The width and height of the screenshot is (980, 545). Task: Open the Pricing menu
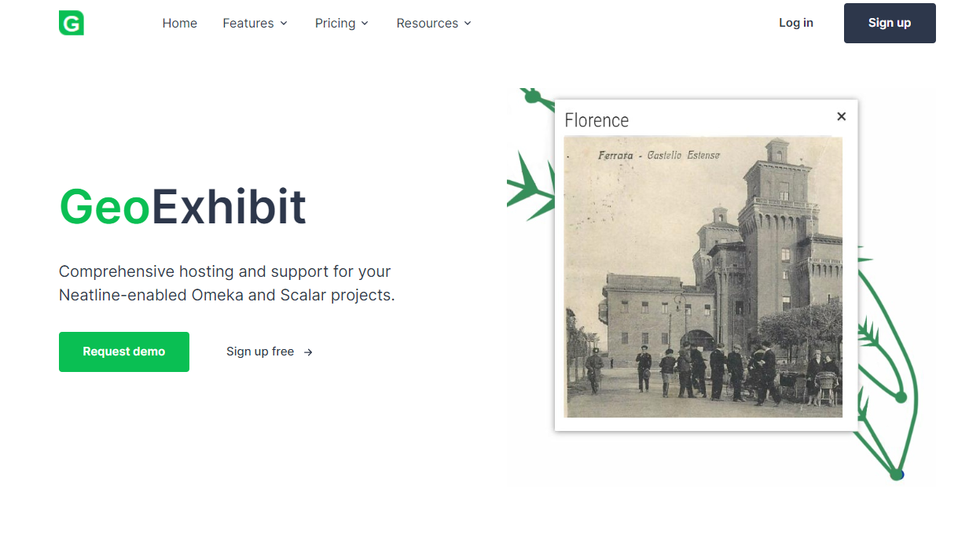pyautogui.click(x=342, y=23)
